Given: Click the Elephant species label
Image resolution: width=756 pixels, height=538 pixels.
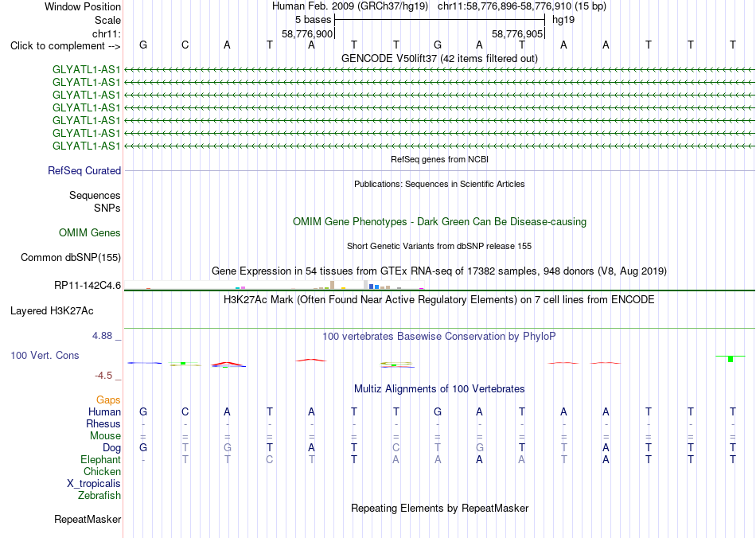Looking at the screenshot, I should click(101, 459).
